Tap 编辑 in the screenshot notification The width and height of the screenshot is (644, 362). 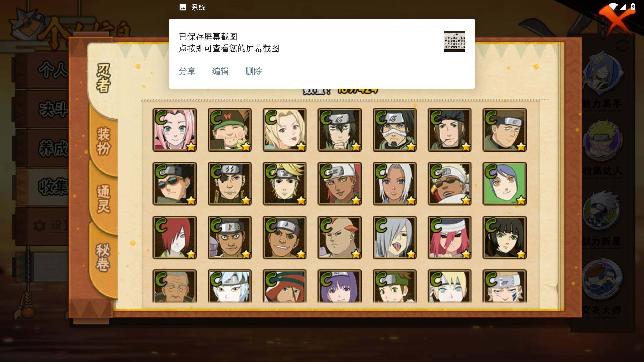point(220,71)
